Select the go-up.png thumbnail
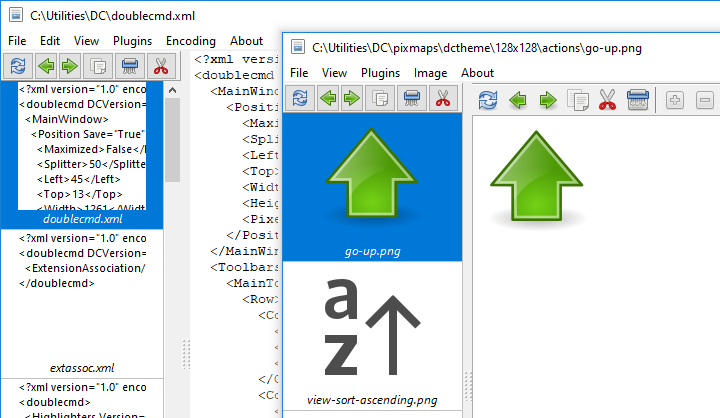720x418 pixels. pyautogui.click(x=372, y=185)
